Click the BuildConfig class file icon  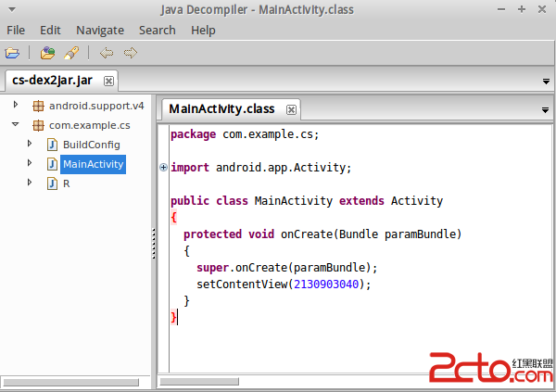coord(53,145)
